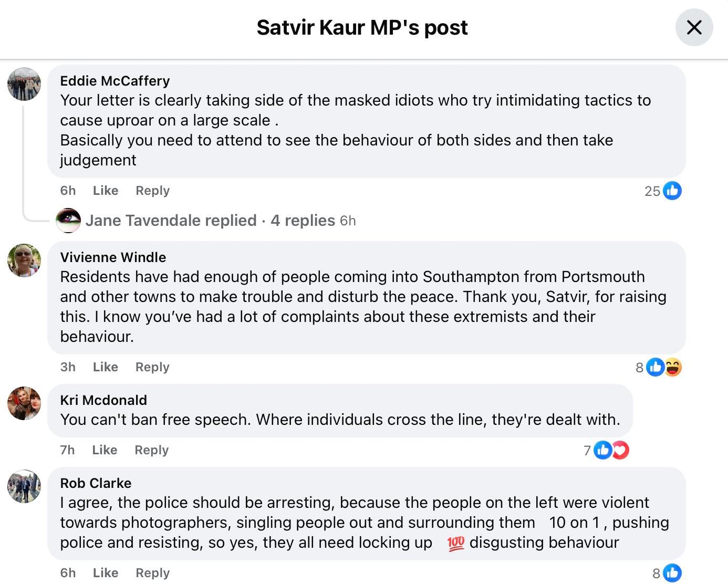
Task: Open Rob Clarke's profile picture
Action: 24,486
